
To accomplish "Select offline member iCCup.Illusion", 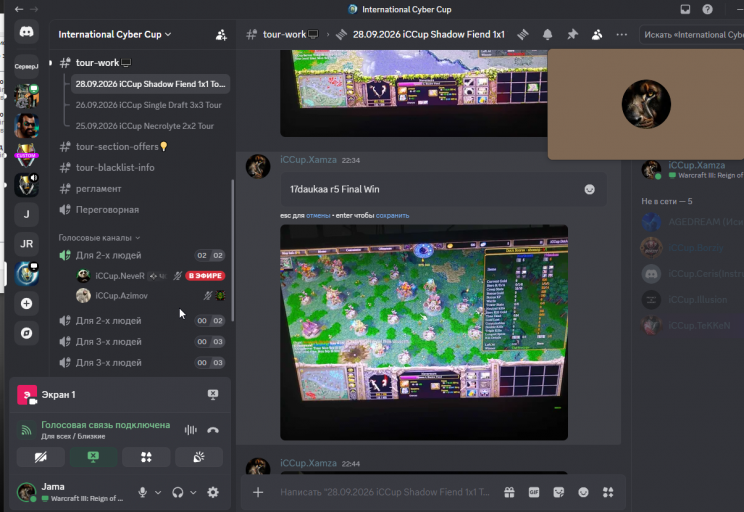I will click(692, 300).
